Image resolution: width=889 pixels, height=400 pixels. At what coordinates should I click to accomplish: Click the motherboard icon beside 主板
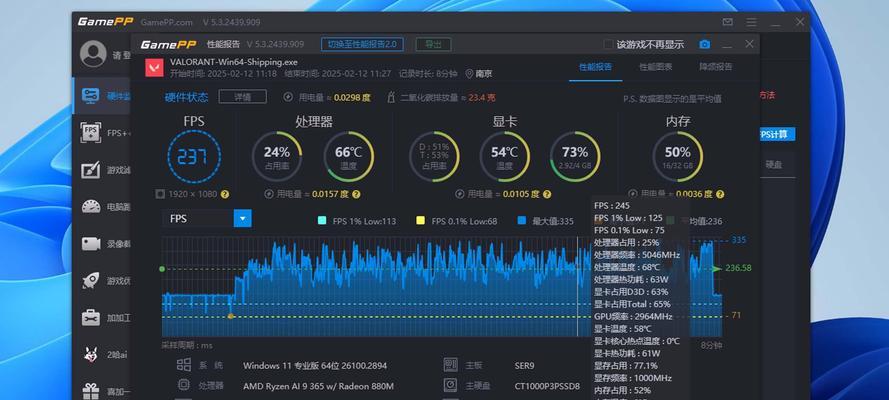(450, 365)
